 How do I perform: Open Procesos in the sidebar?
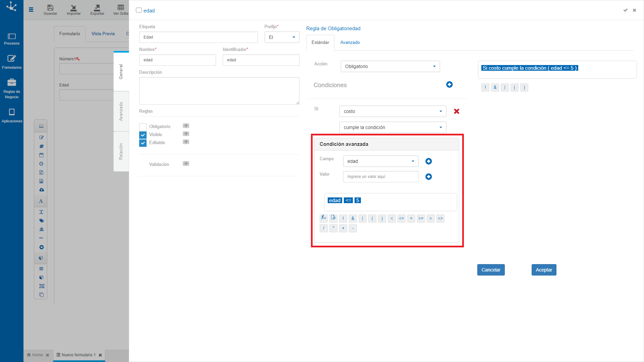coord(12,39)
